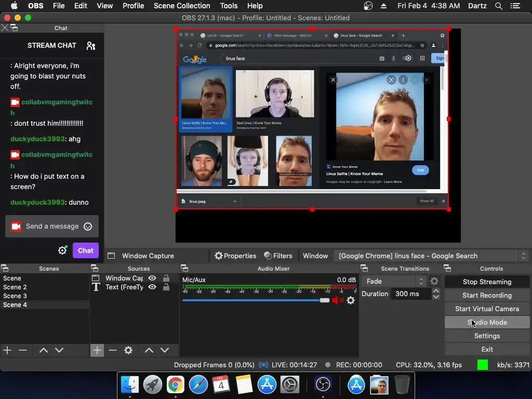Decrease transition duration with down arrow
Screen dimensions: 532x399
[436, 297]
